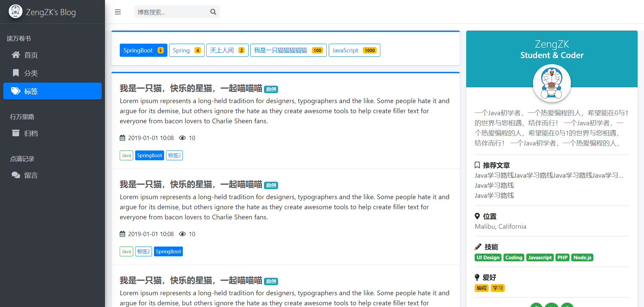Image resolution: width=644 pixels, height=307 pixels.
Task: Click the Java tag under the second post
Action: pos(126,252)
